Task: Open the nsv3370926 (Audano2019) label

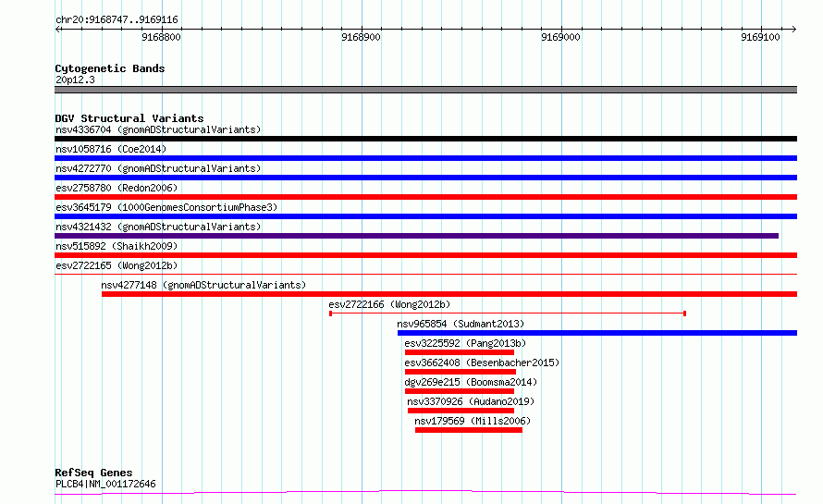Action: tap(471, 401)
